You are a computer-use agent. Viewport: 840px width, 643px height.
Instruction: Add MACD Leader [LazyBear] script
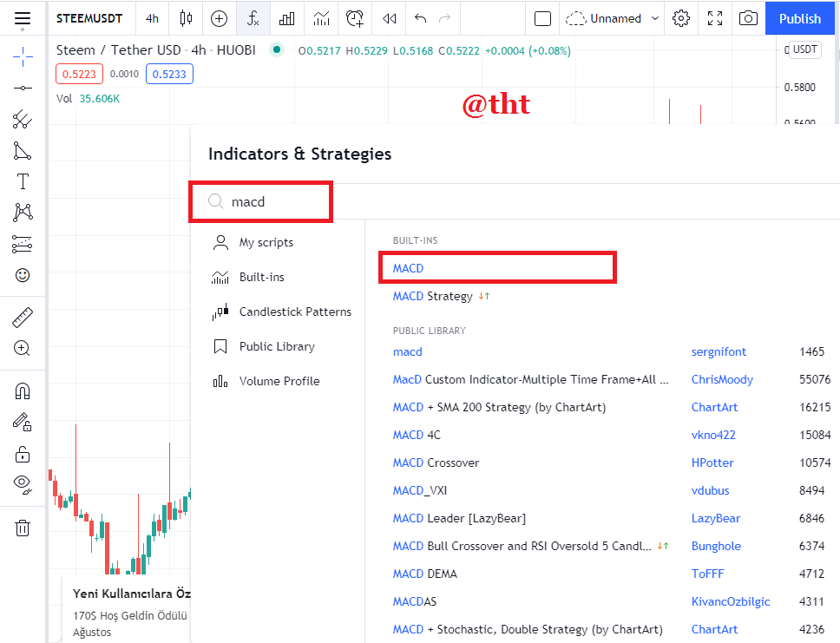pos(459,519)
